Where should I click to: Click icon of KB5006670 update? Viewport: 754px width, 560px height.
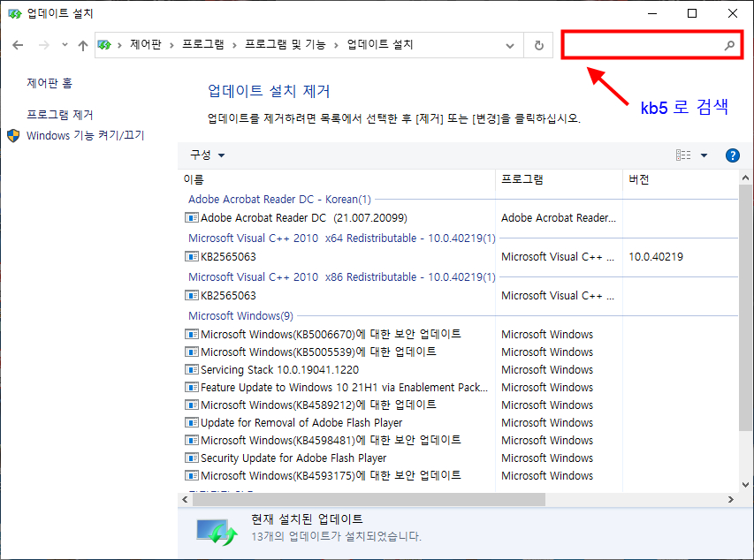[192, 334]
